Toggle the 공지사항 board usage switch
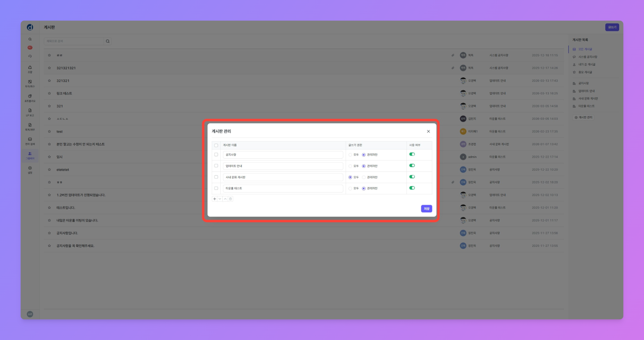 [412, 154]
